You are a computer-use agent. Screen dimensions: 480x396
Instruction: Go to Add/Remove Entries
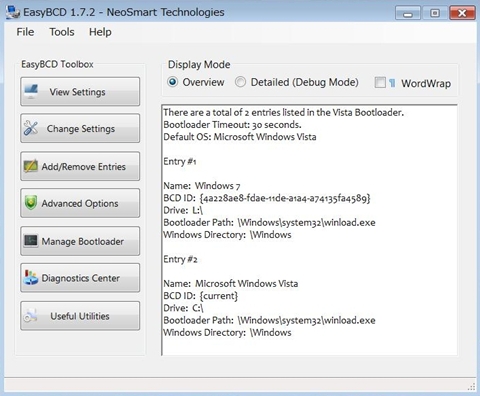[80, 166]
